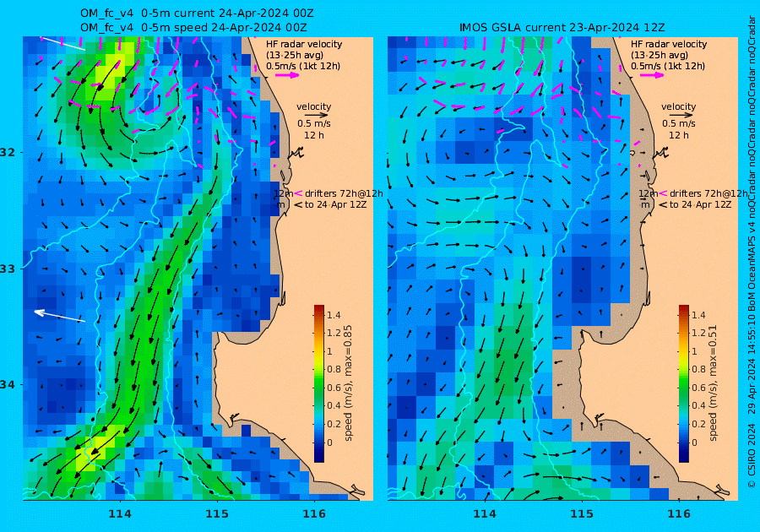The width and height of the screenshot is (760, 532).
Task: Click the magenta HF radar arrow in left legend
Action: 287,75
